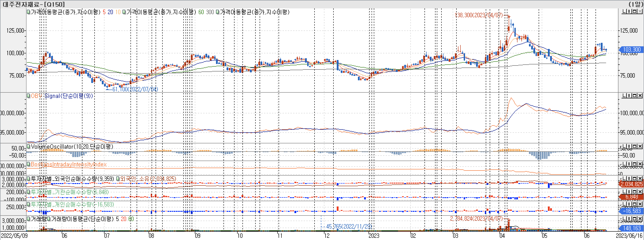Click the L-shaped icon in OBV panel
This screenshot has height=240, width=644.
[x=624, y=96]
